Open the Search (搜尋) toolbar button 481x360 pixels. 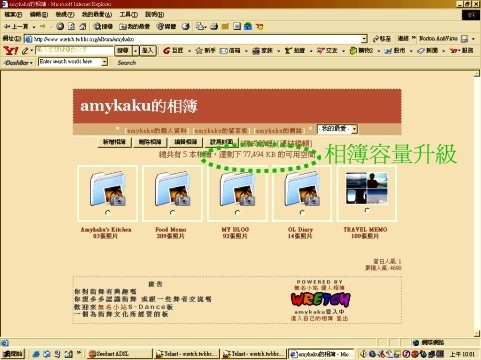(x=103, y=26)
